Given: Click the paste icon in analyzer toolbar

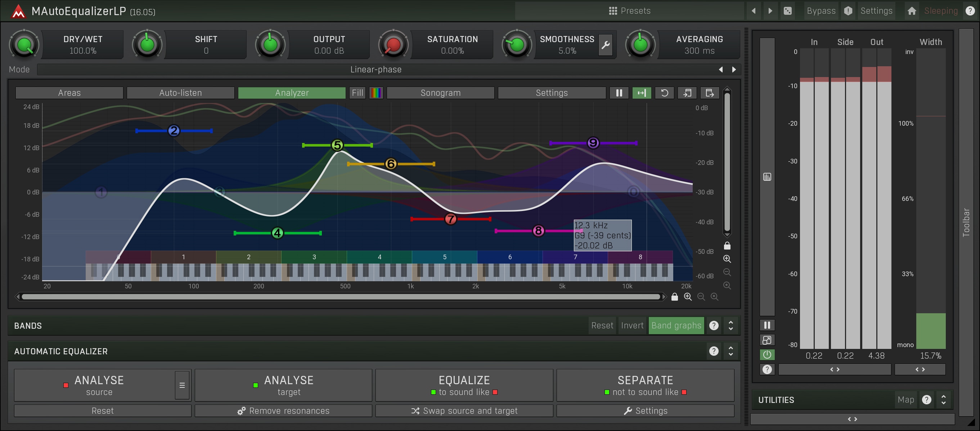Looking at the screenshot, I should click(710, 93).
